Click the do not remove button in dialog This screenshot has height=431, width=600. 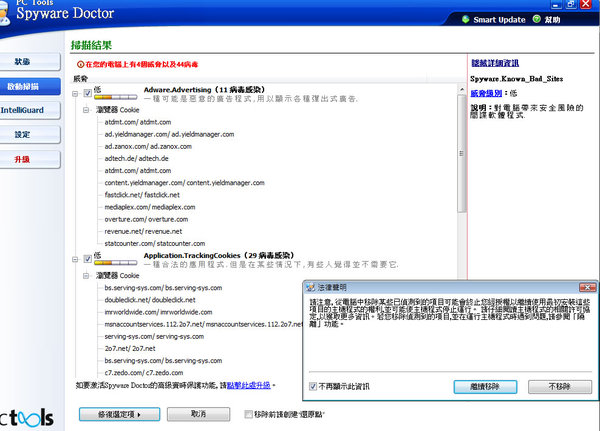coord(560,387)
